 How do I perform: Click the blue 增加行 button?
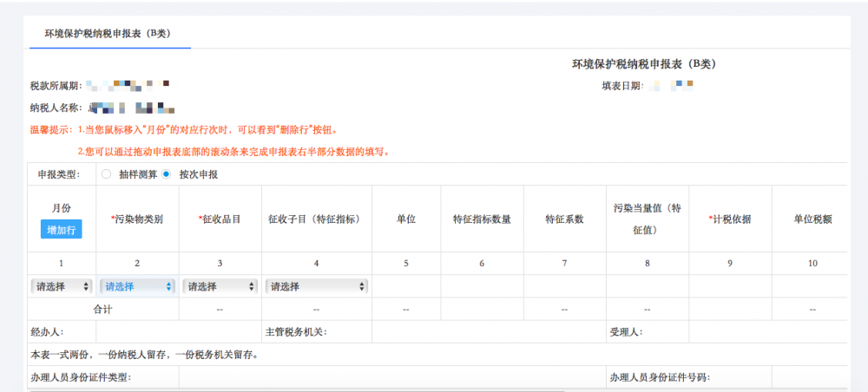[61, 230]
